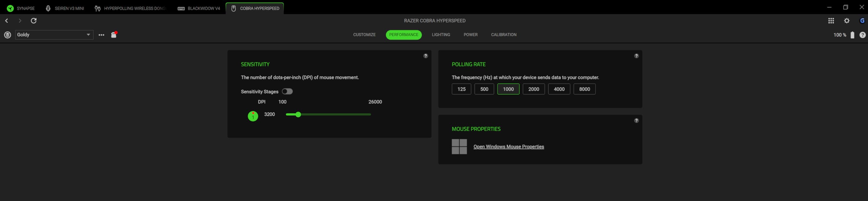
Task: Open the modules grid icon
Action: 831,21
